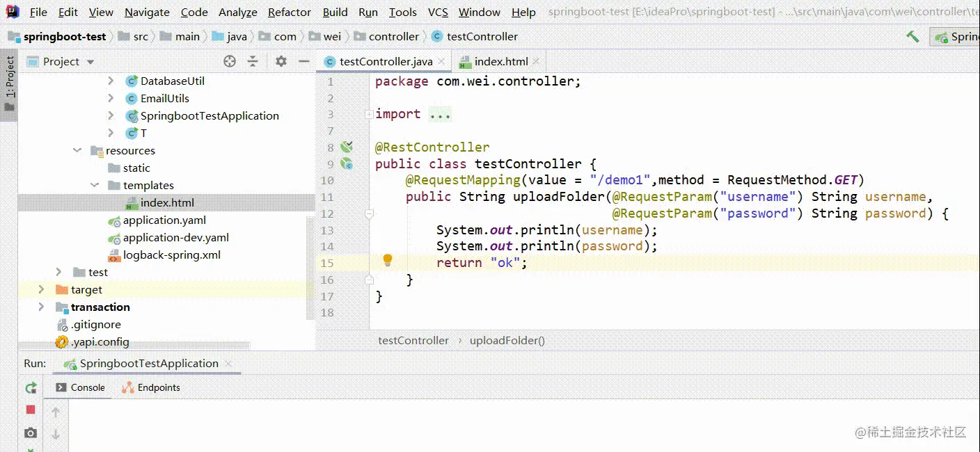This screenshot has height=452, width=980.
Task: Unfold the collapsed import block on line 3
Action: point(369,114)
